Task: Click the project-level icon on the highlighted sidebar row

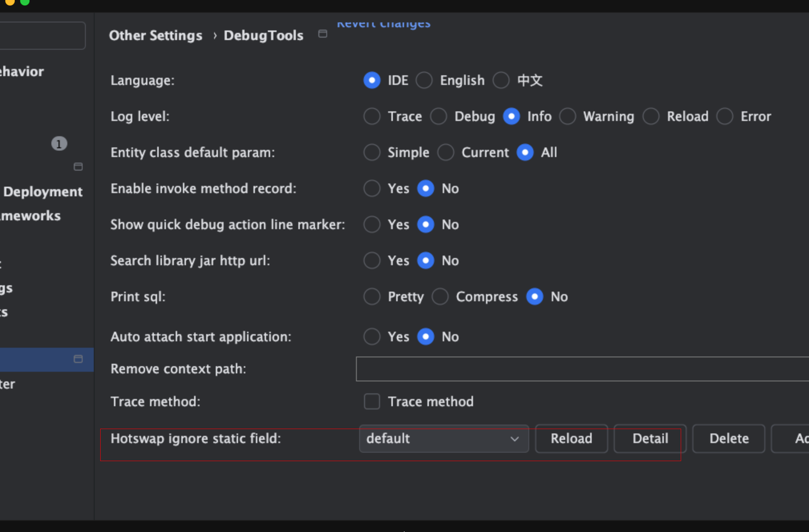Action: pyautogui.click(x=78, y=359)
